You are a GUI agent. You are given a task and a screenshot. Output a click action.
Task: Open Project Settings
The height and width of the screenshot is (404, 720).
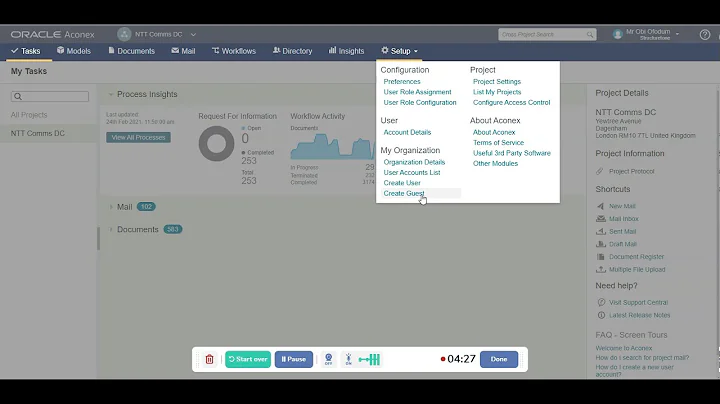click(x=497, y=82)
